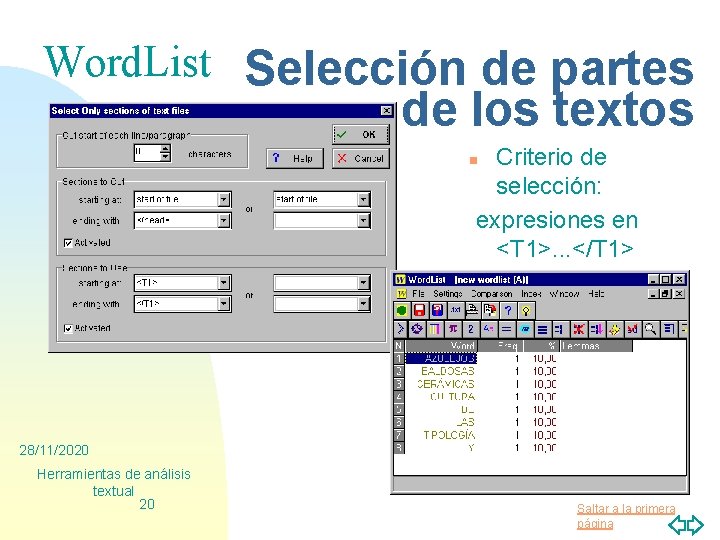Increase cut characters with the up spinner arrow

(165, 149)
